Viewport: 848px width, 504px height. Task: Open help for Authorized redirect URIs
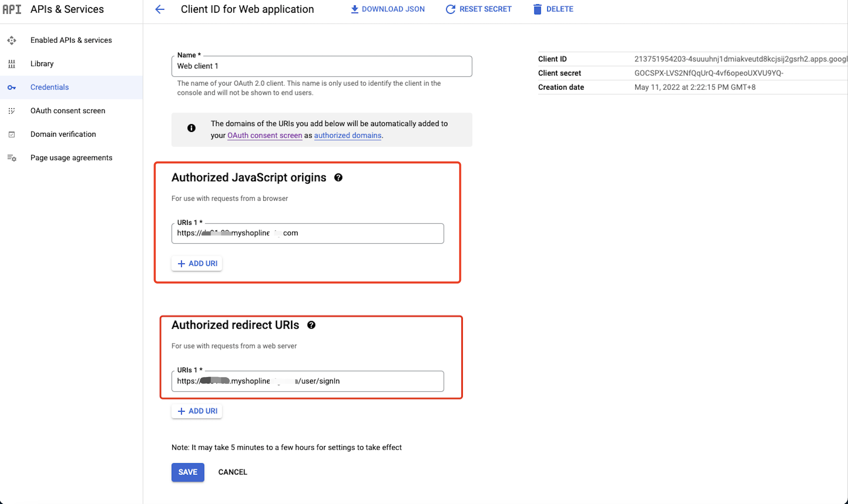311,325
